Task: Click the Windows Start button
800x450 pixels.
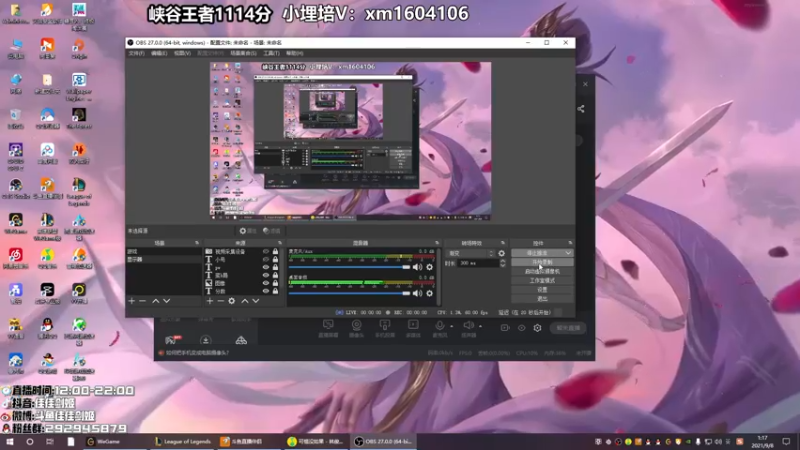Action: click(x=10, y=442)
